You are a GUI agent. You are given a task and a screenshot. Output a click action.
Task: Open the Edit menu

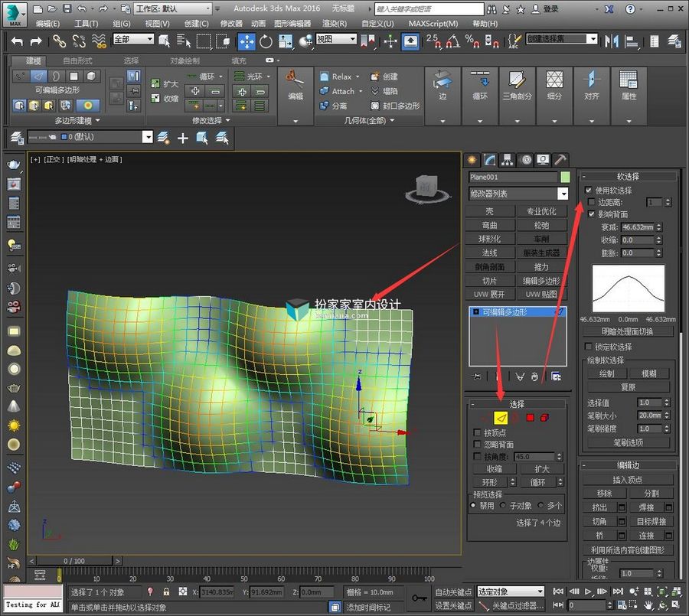47,23
